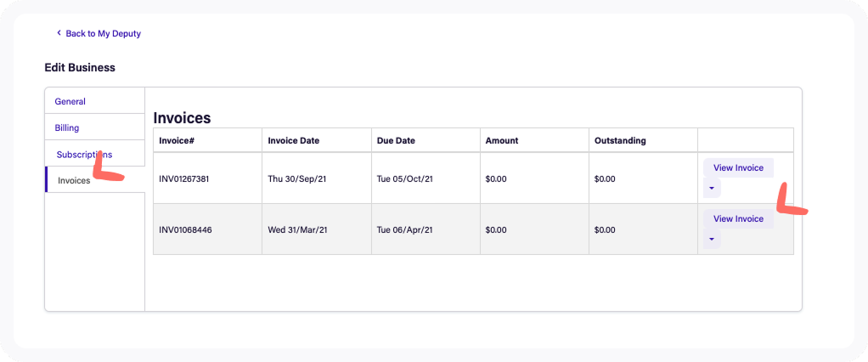Select the Invoices sidebar tab
The height and width of the screenshot is (362, 868).
pyautogui.click(x=74, y=180)
